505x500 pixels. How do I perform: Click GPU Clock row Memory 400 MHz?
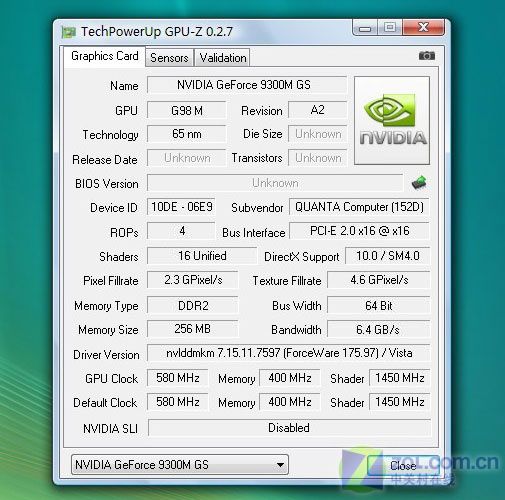[x=290, y=378]
